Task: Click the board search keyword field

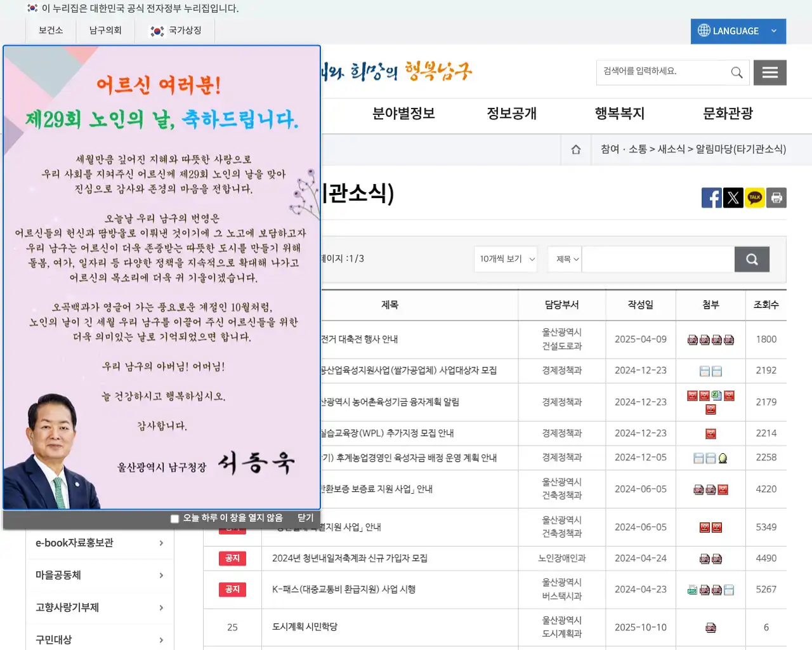Action: click(658, 259)
